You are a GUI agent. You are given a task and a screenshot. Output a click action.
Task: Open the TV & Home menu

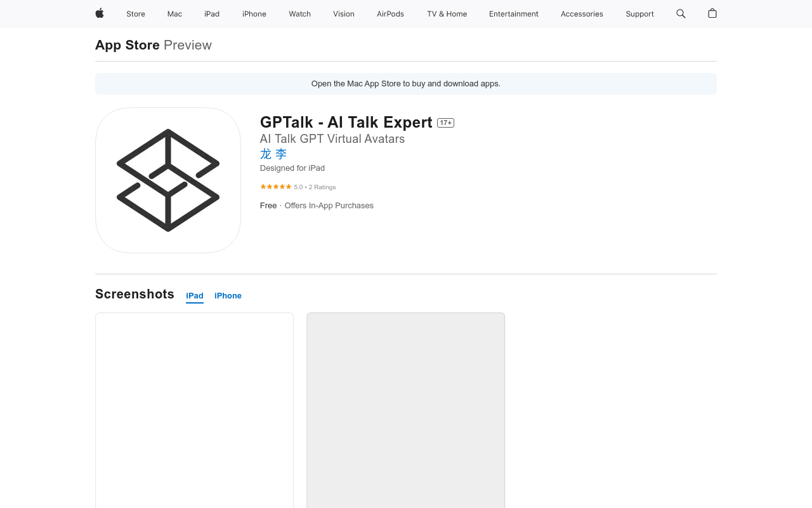[x=447, y=14]
